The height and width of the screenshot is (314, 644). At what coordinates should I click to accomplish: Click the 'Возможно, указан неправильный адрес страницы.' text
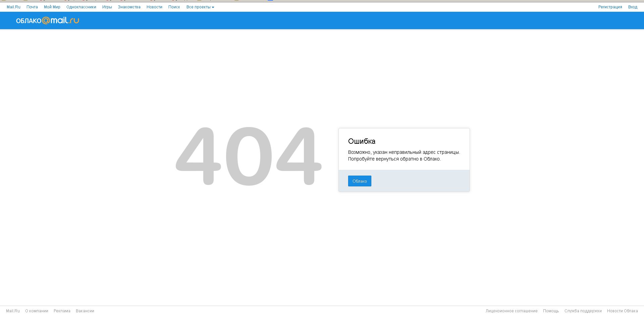click(404, 152)
